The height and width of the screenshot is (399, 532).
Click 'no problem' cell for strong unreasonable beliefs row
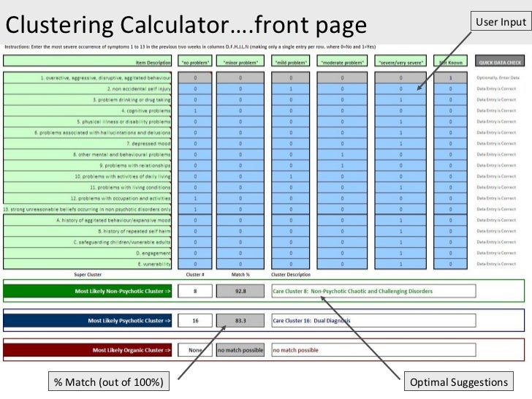tap(195, 209)
